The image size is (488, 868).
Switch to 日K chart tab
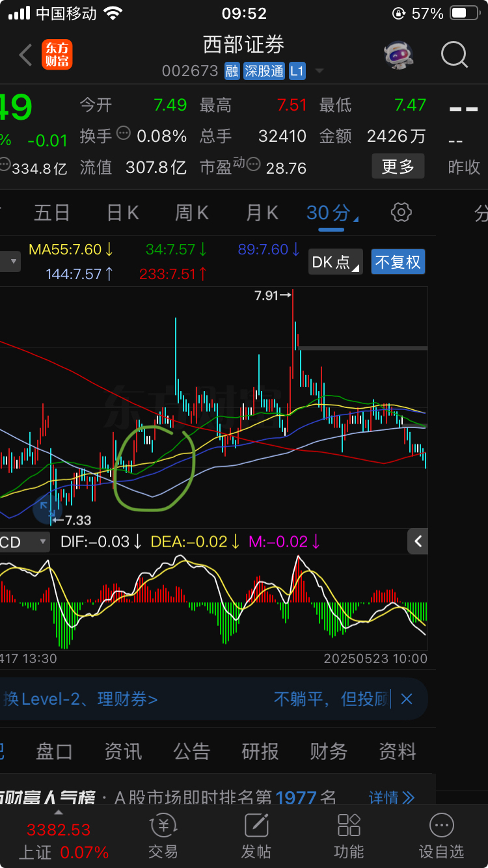click(123, 213)
